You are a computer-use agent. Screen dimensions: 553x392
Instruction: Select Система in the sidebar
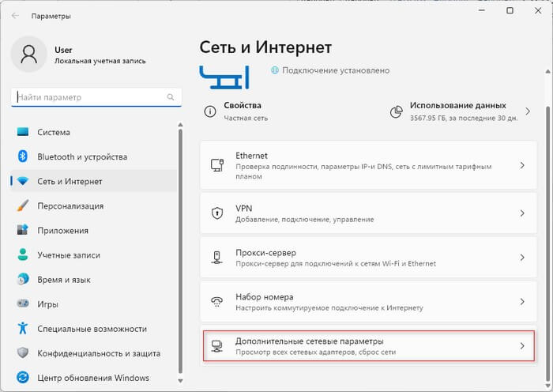pos(94,132)
